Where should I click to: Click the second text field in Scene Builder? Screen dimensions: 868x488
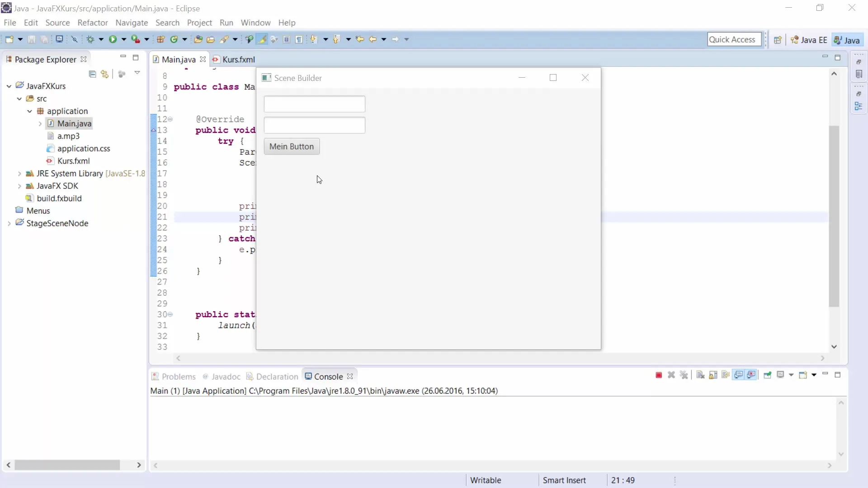tap(314, 125)
